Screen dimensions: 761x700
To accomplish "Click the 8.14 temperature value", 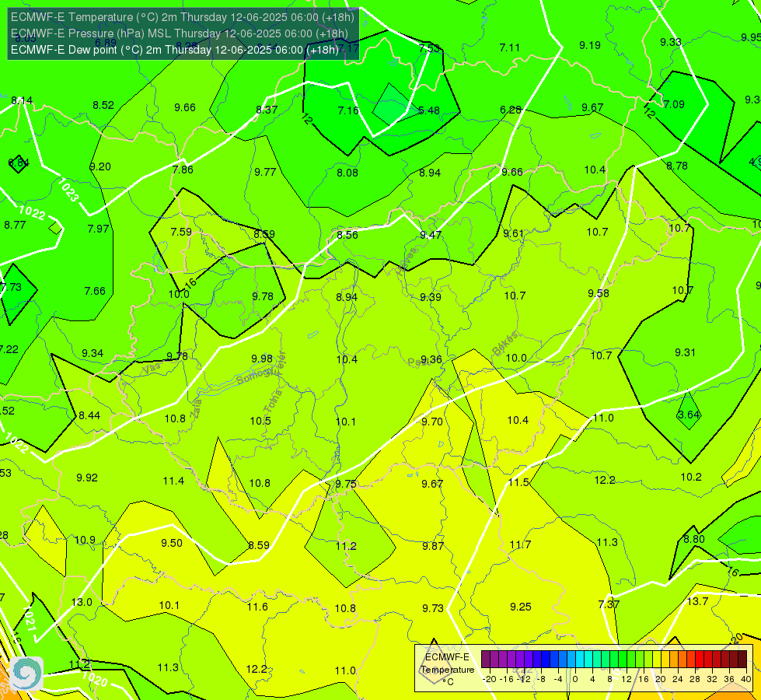I will pos(22,100).
